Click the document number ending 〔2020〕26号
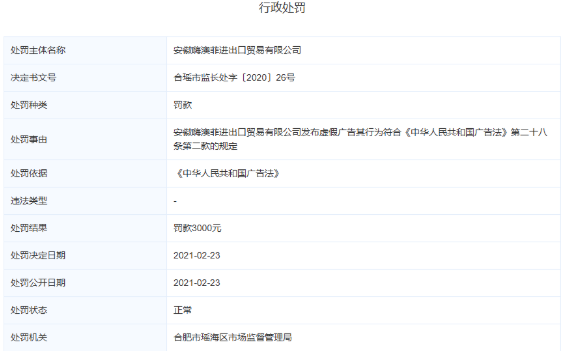 [234, 77]
